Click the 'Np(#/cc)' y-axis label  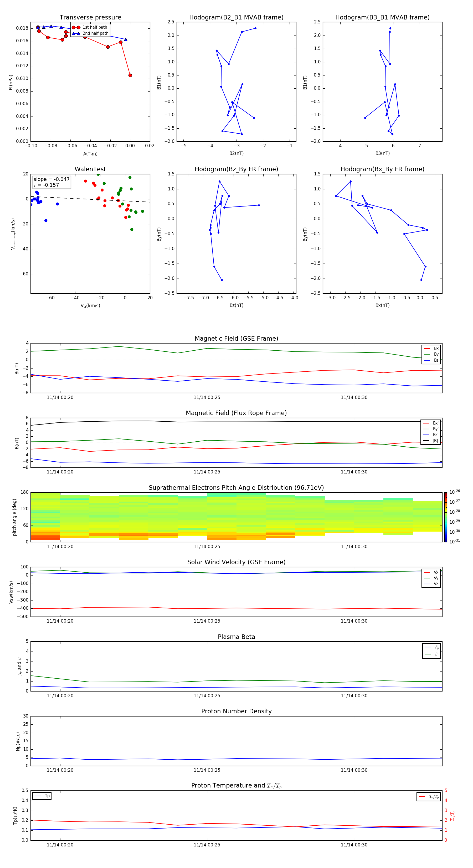pos(18,741)
